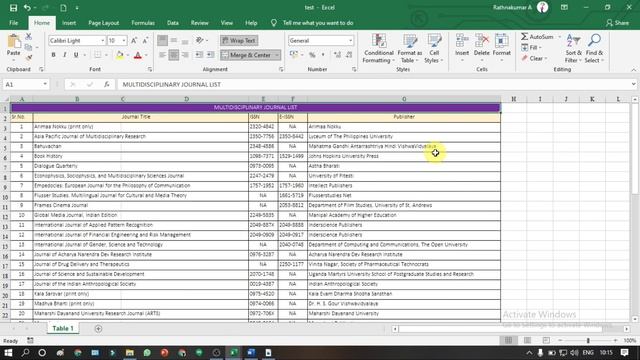This screenshot has width=640, height=360.
Task: Switch to the Review tab
Action: click(200, 23)
